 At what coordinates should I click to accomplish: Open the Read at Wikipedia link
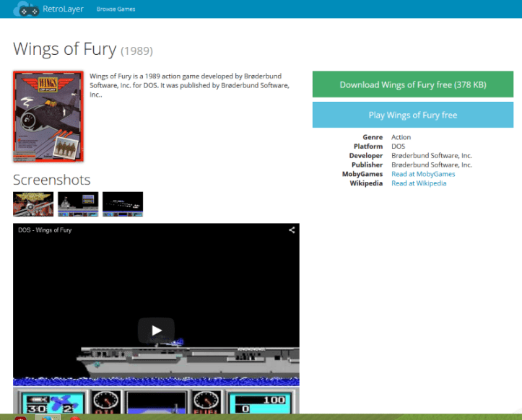[419, 183]
